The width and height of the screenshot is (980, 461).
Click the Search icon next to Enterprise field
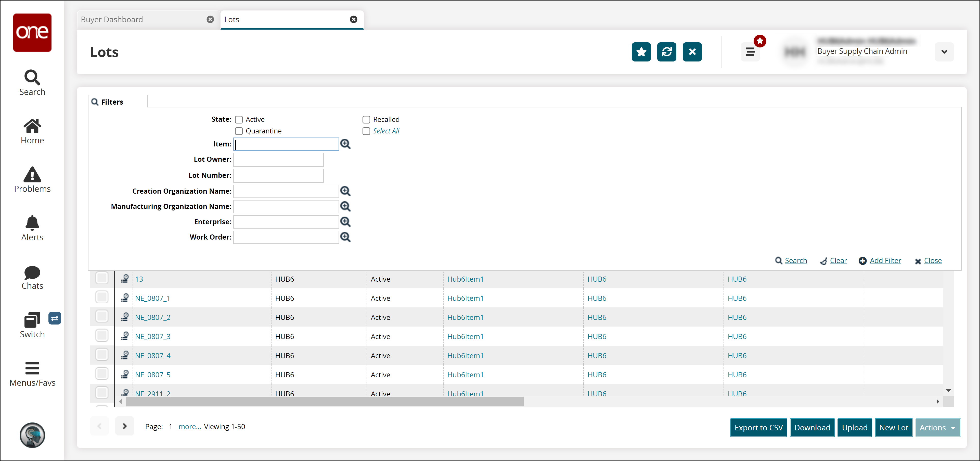coord(346,222)
